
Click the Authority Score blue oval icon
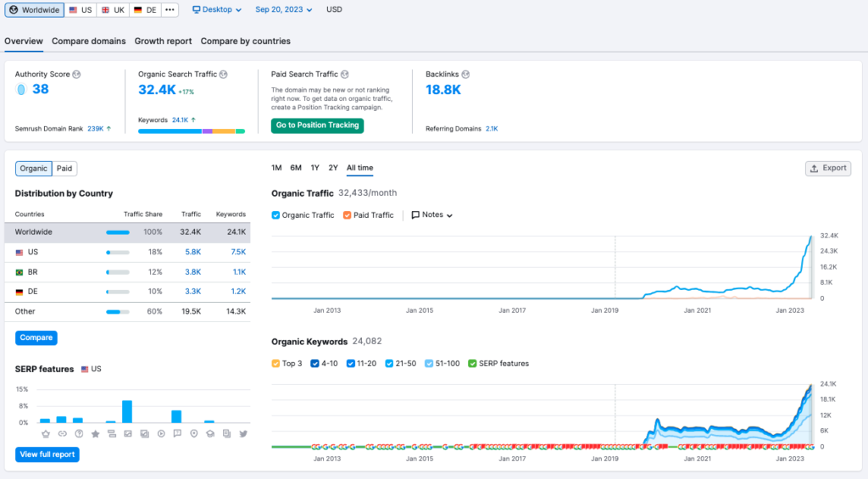[21, 89]
